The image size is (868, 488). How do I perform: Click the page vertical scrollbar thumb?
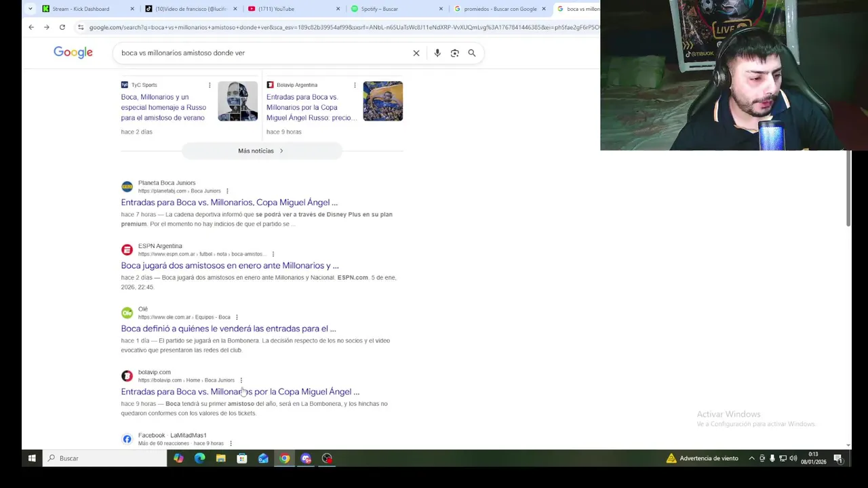[848, 188]
